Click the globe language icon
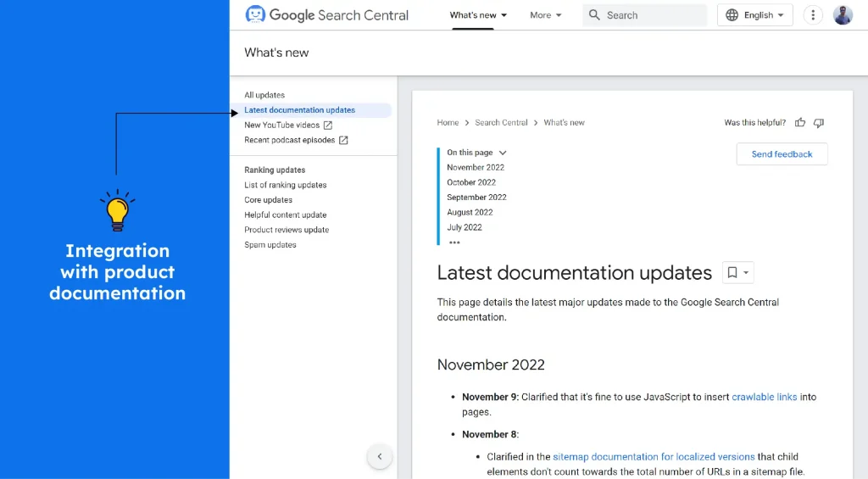The image size is (868, 479). point(732,15)
